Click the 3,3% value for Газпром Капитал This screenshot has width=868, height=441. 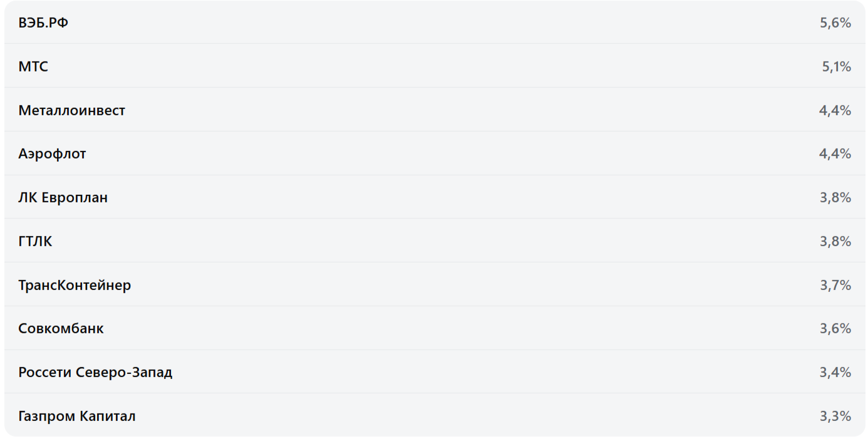835,417
